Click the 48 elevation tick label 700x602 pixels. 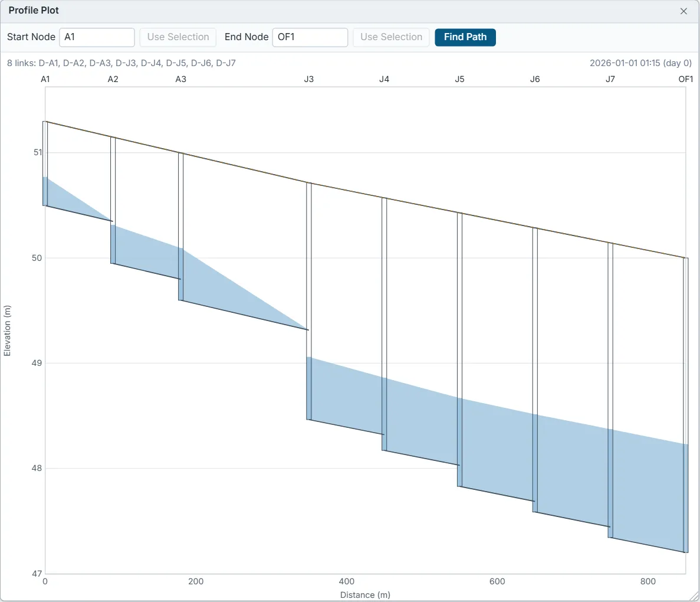coord(37,468)
